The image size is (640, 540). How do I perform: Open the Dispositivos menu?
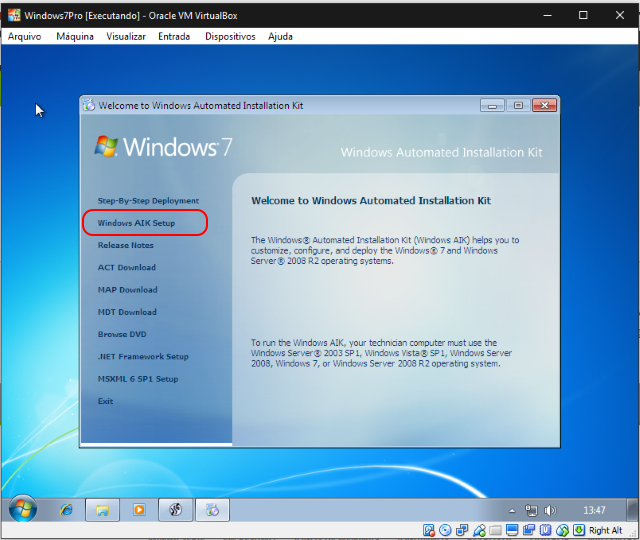point(230,36)
